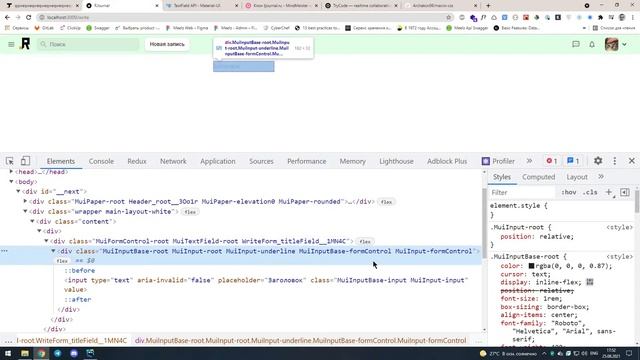Collapse the MuiFormControl-root div node
Screen dimensions: 640x360
46,241
